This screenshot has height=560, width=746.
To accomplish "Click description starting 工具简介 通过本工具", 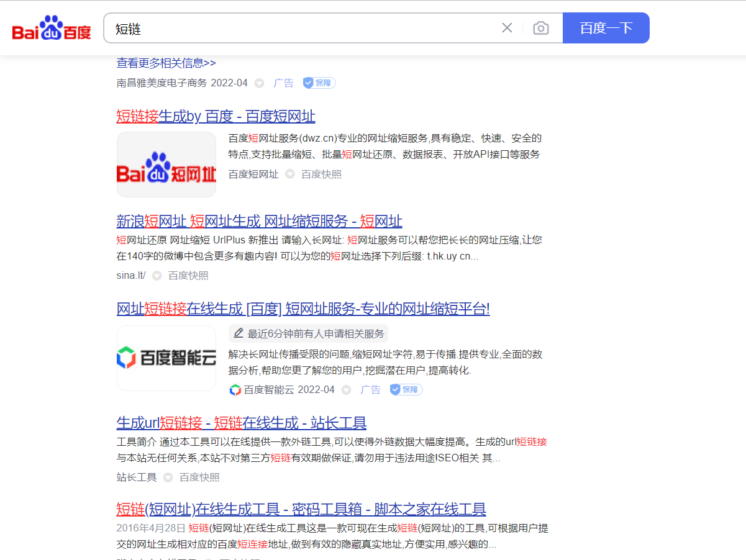I will click(332, 450).
